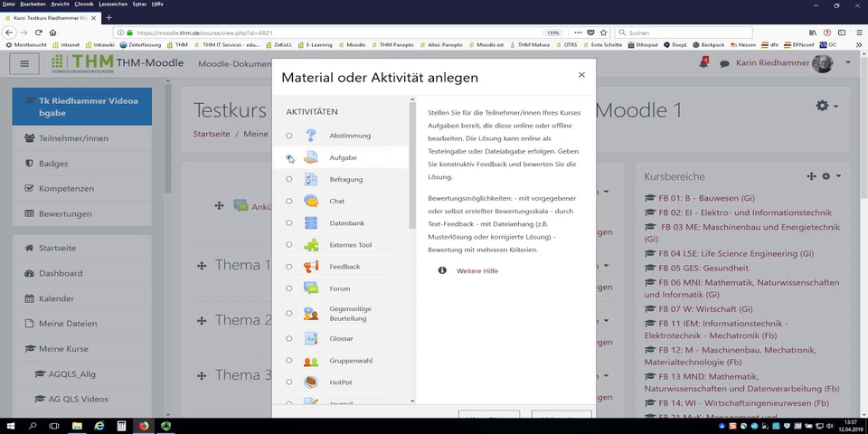Open Kalender in the sidebar
The width and height of the screenshot is (868, 434).
tap(82, 298)
